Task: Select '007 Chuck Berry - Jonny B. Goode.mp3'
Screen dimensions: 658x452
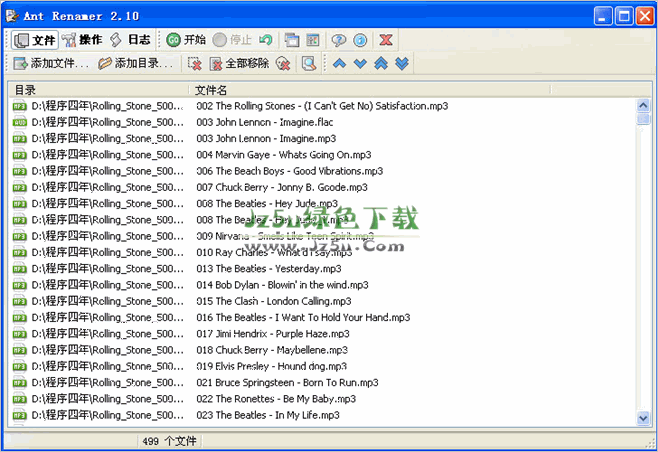Action: click(x=282, y=188)
